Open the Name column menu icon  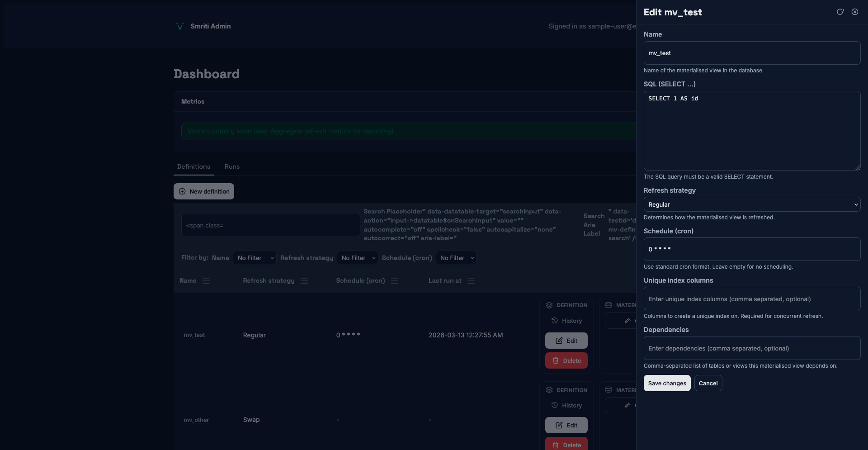(206, 281)
